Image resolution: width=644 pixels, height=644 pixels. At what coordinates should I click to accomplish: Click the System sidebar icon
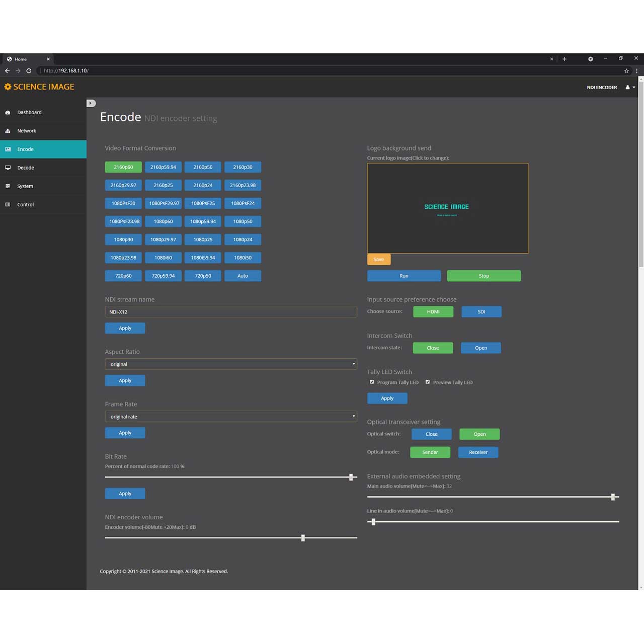[8, 186]
